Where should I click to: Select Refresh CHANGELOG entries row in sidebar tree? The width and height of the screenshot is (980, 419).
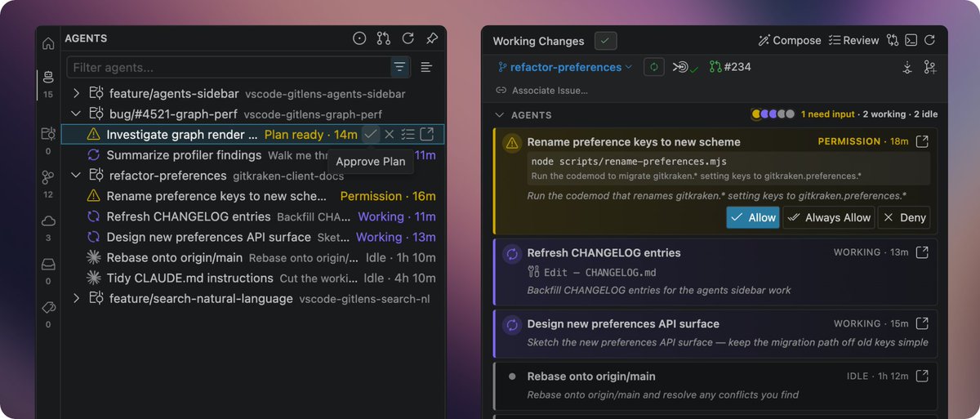click(254, 216)
